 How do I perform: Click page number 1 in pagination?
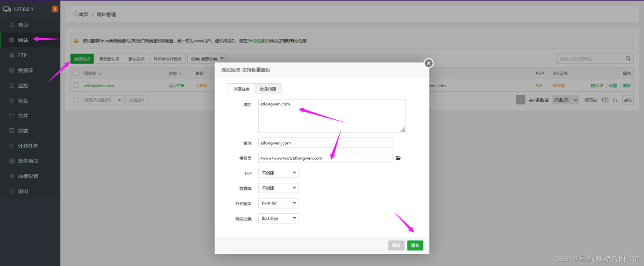tap(521, 100)
